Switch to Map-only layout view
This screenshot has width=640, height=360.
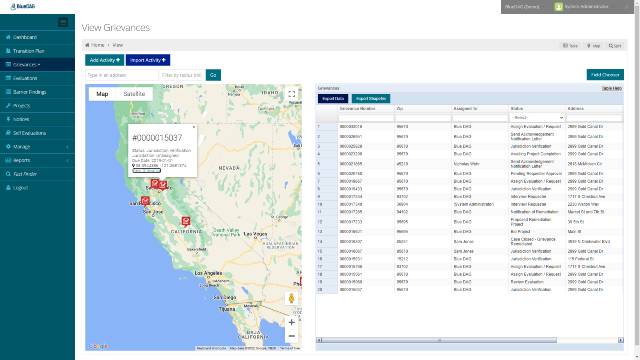[x=593, y=46]
